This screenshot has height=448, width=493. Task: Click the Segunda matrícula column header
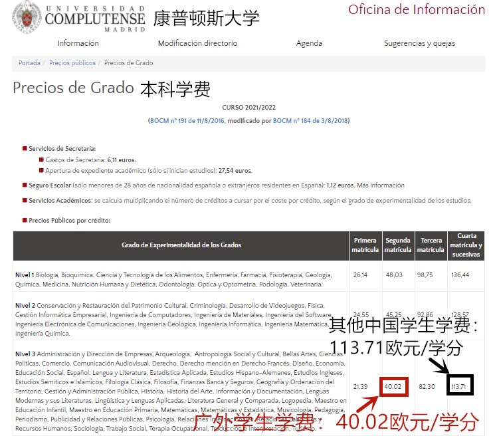[398, 245]
